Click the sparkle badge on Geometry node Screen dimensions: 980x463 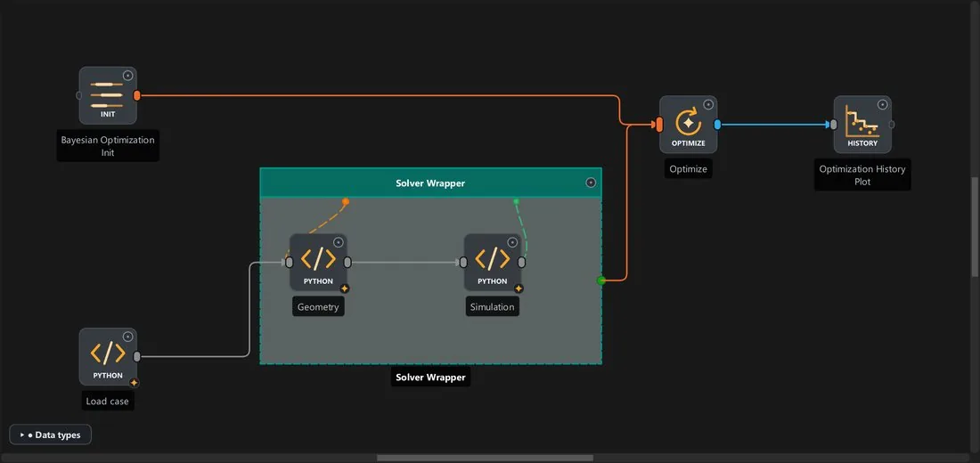coord(345,288)
